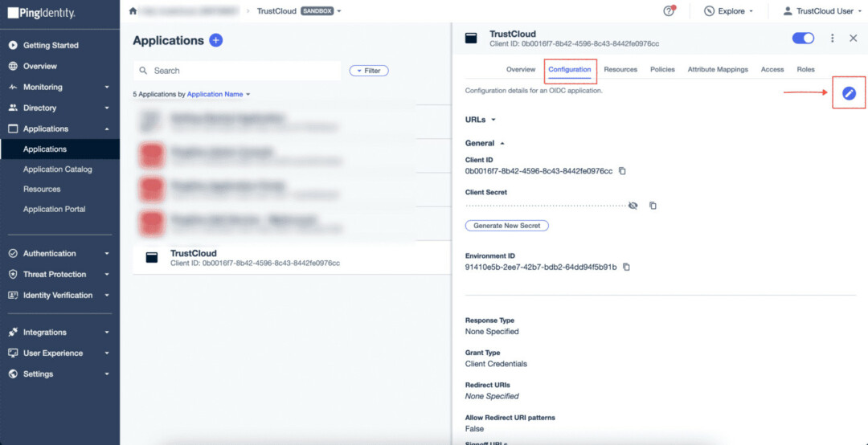The image size is (868, 445).
Task: Reveal the Client Secret with eye icon
Action: point(633,206)
